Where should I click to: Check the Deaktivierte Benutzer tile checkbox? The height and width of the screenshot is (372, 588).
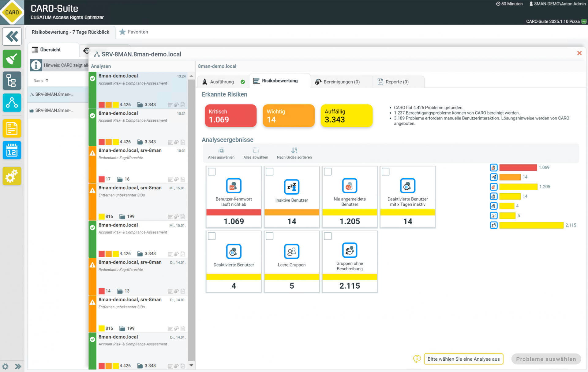[212, 236]
